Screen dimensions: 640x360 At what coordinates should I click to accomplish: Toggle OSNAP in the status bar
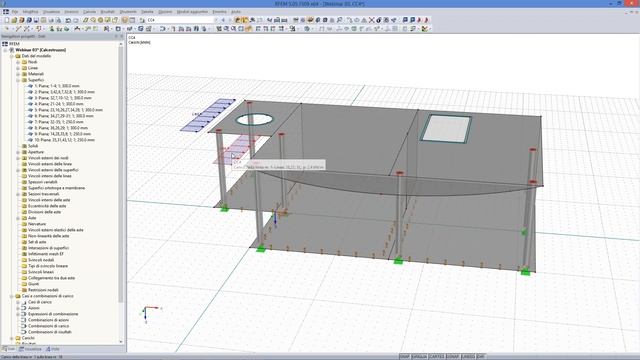click(x=452, y=357)
